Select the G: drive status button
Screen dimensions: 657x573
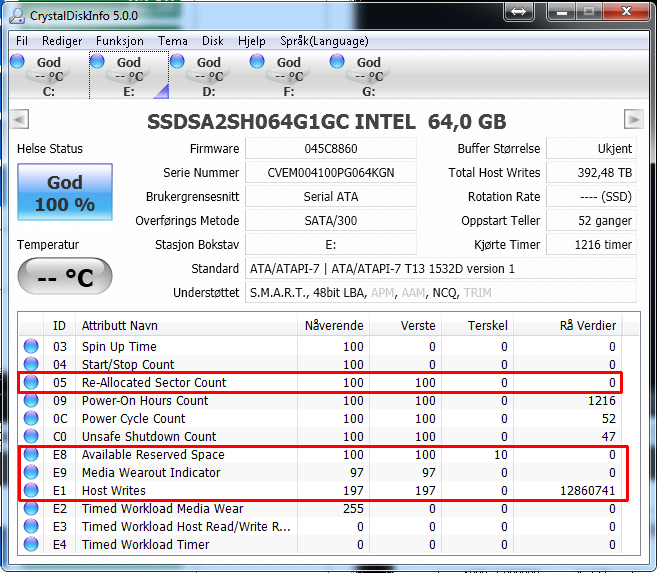click(369, 75)
